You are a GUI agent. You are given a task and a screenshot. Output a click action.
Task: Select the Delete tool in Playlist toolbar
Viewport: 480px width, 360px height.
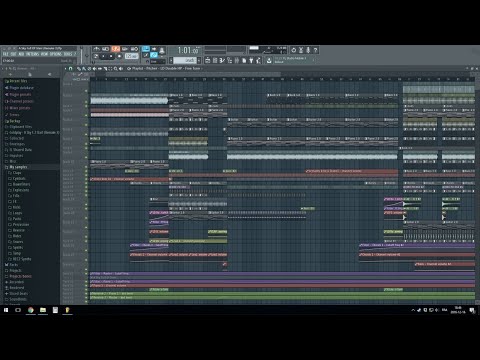(x=89, y=69)
